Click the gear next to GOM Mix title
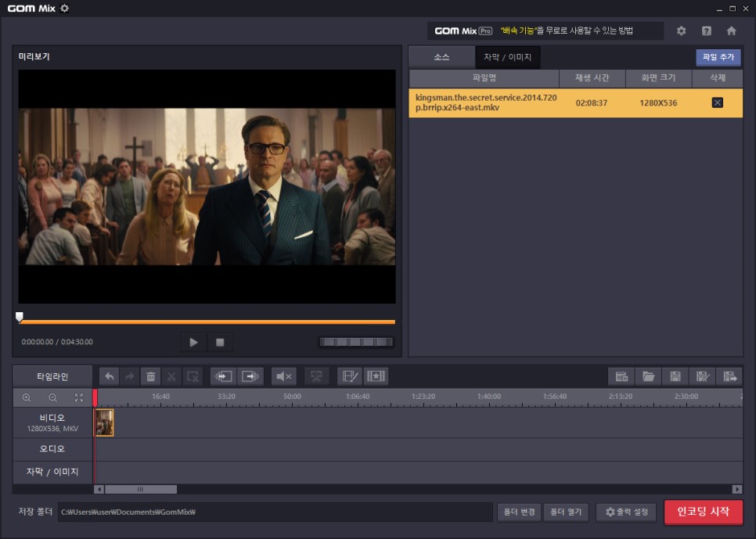 pyautogui.click(x=65, y=8)
